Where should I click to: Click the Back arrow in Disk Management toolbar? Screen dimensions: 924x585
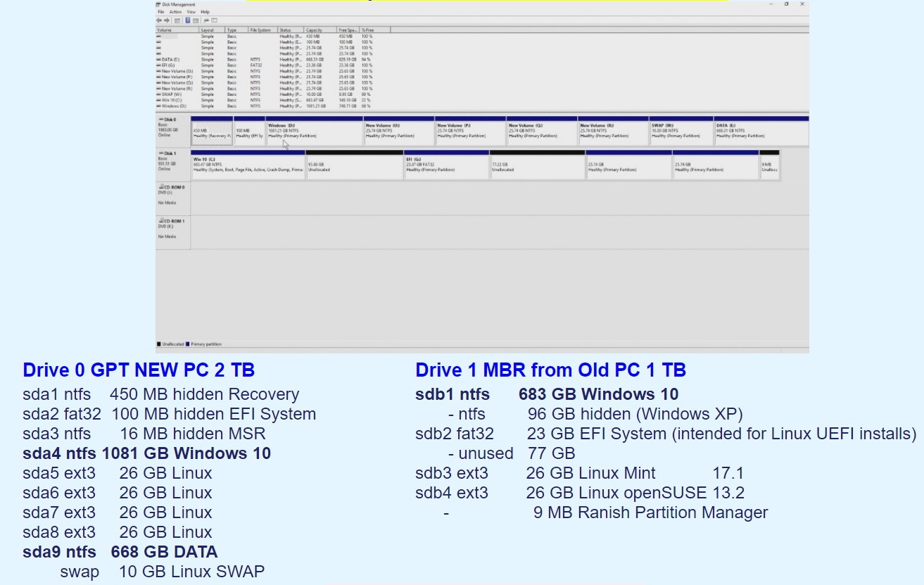point(159,20)
